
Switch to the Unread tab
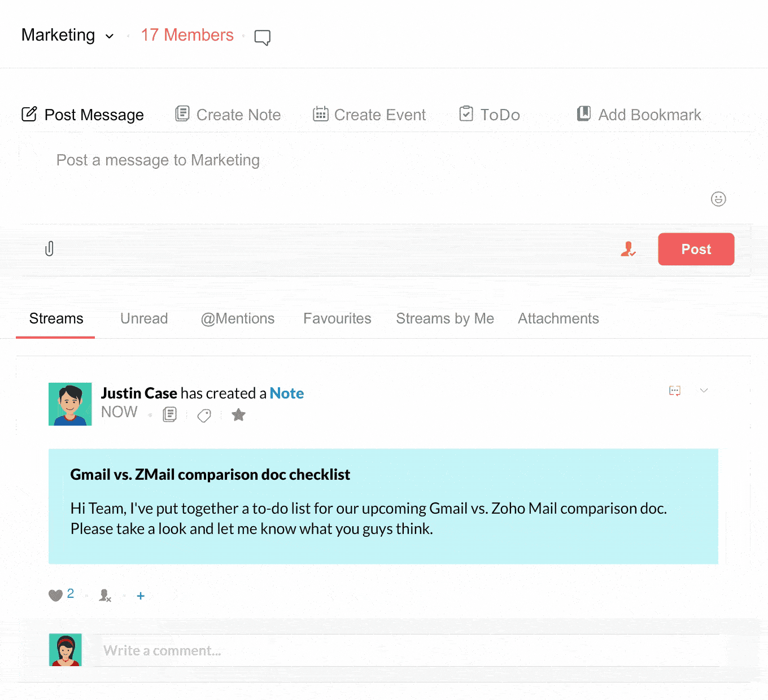[x=144, y=318]
